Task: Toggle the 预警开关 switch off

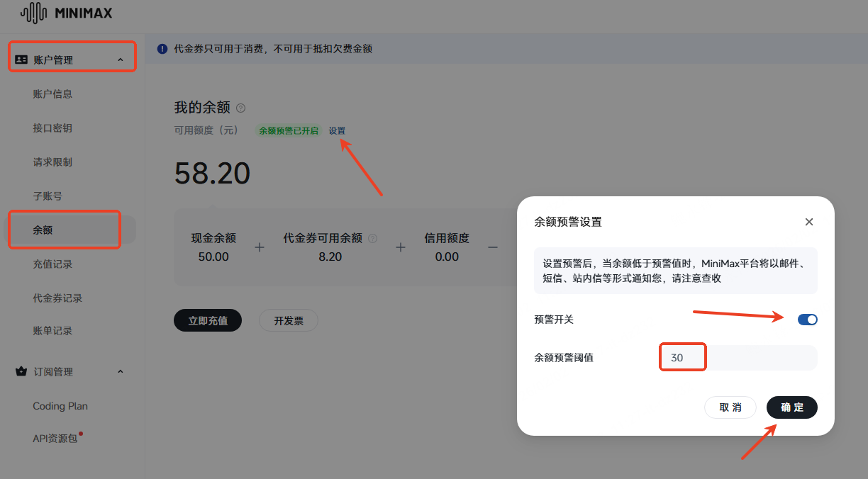Action: point(807,320)
